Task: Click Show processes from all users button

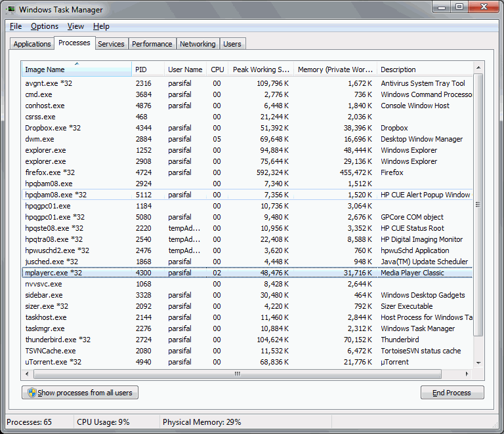Action: point(80,393)
